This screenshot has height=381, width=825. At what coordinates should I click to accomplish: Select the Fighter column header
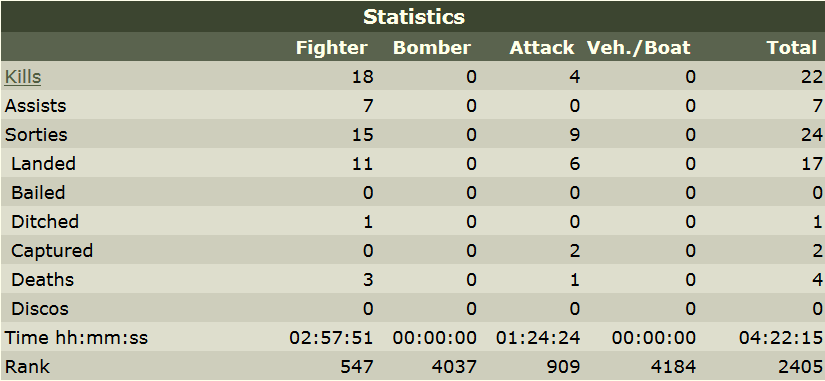tap(331, 48)
